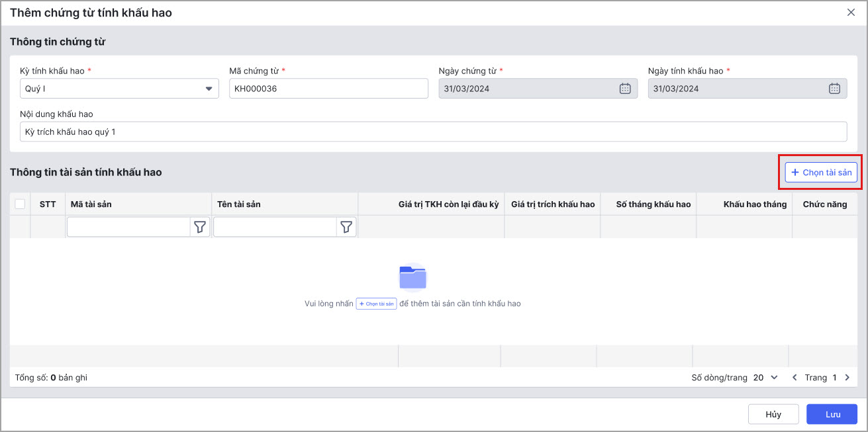Click the Mã chứng từ input field

(x=328, y=89)
